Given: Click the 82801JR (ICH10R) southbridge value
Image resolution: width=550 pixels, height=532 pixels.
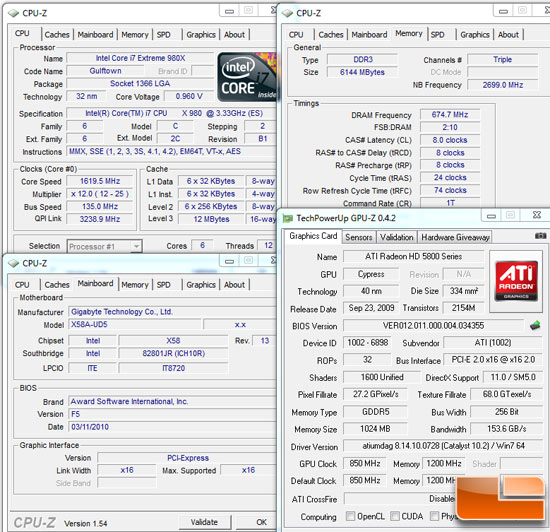Looking at the screenshot, I should (x=173, y=353).
